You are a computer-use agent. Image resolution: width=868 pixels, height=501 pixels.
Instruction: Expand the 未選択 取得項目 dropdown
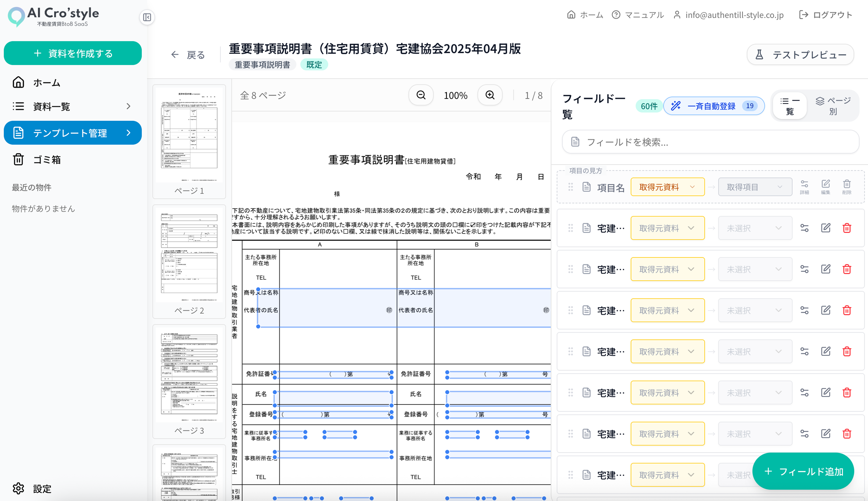pos(755,228)
